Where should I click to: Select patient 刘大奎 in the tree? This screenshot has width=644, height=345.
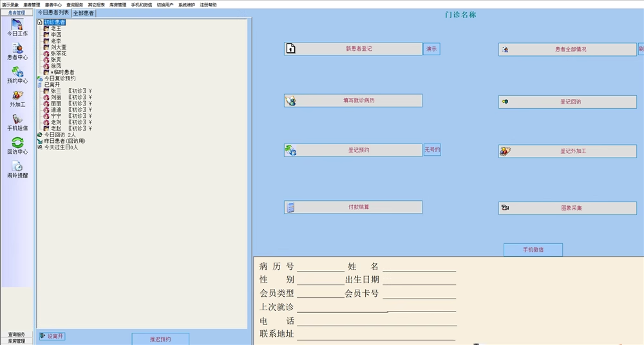click(59, 47)
